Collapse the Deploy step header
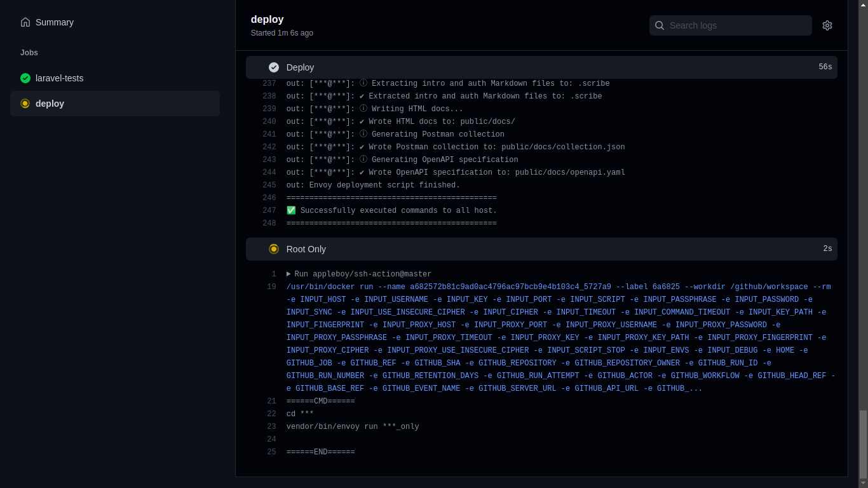Screen dimensions: 868x488 (541, 67)
